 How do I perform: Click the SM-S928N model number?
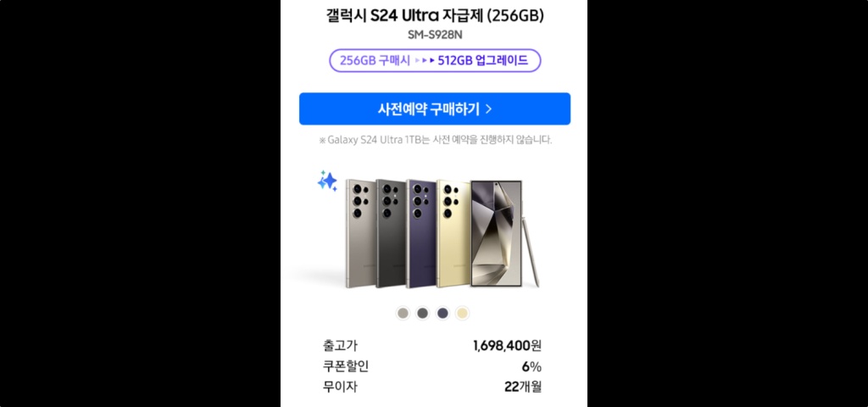(435, 35)
